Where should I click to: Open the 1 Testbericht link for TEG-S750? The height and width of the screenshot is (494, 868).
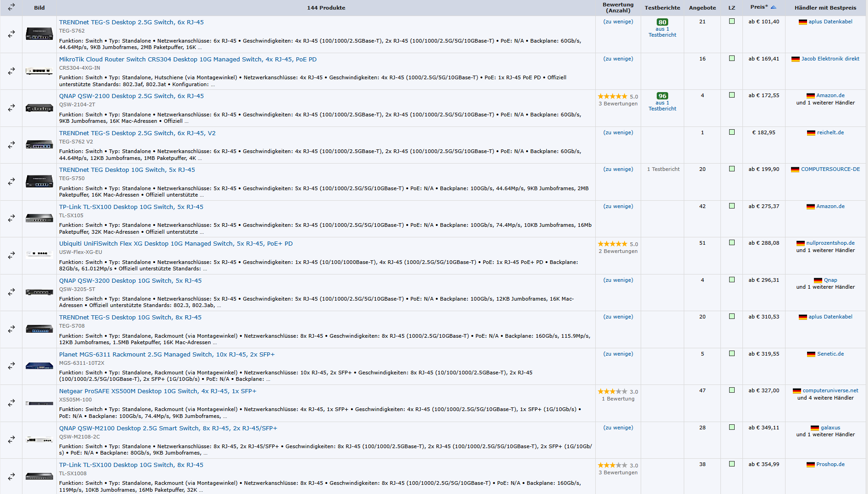pyautogui.click(x=663, y=169)
